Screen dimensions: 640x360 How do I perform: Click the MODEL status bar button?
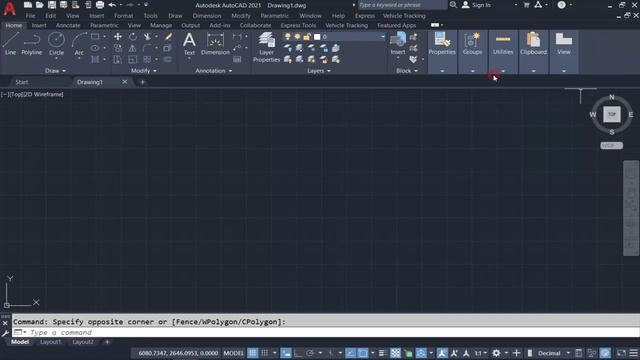click(x=233, y=353)
